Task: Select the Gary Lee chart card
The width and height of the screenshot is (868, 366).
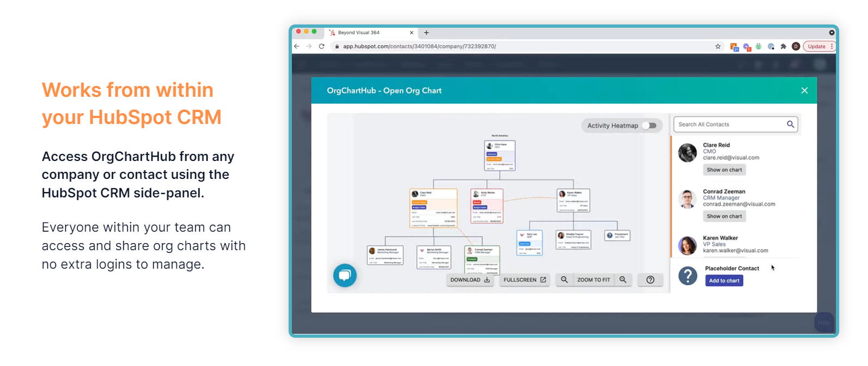Action: (x=529, y=243)
